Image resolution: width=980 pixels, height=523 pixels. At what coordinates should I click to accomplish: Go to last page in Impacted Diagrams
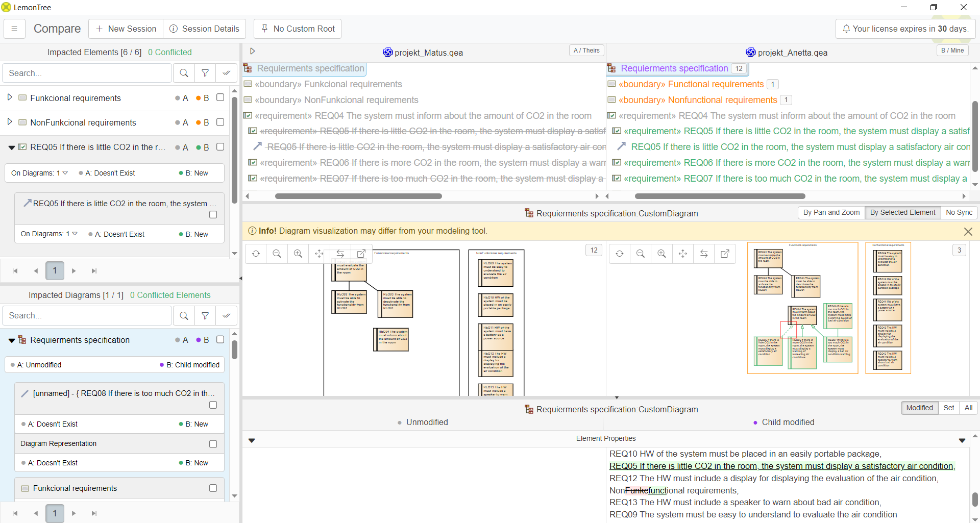94,513
